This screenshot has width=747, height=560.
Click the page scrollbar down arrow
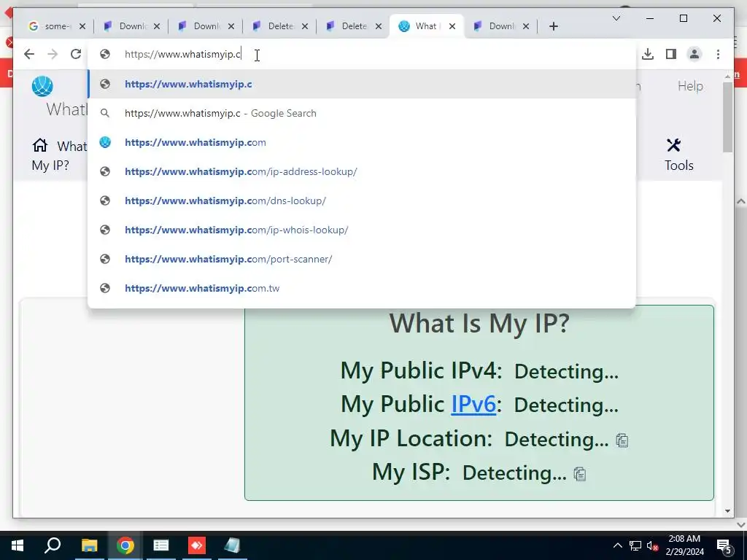[727, 511]
